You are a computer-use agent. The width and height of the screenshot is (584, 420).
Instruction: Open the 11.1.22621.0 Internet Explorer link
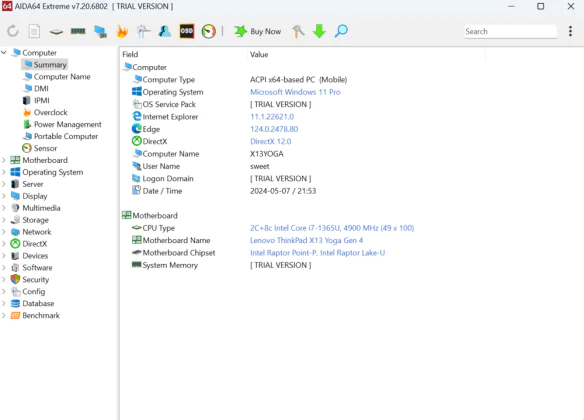pyautogui.click(x=272, y=117)
